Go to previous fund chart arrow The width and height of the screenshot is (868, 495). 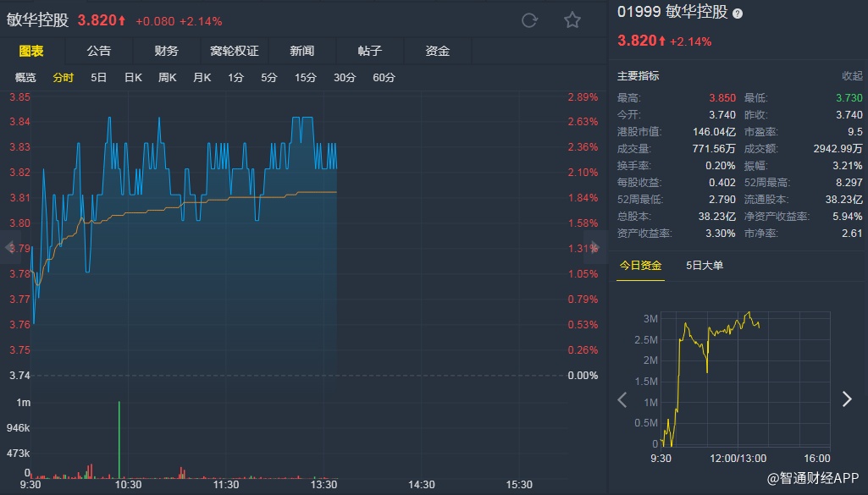pos(622,399)
